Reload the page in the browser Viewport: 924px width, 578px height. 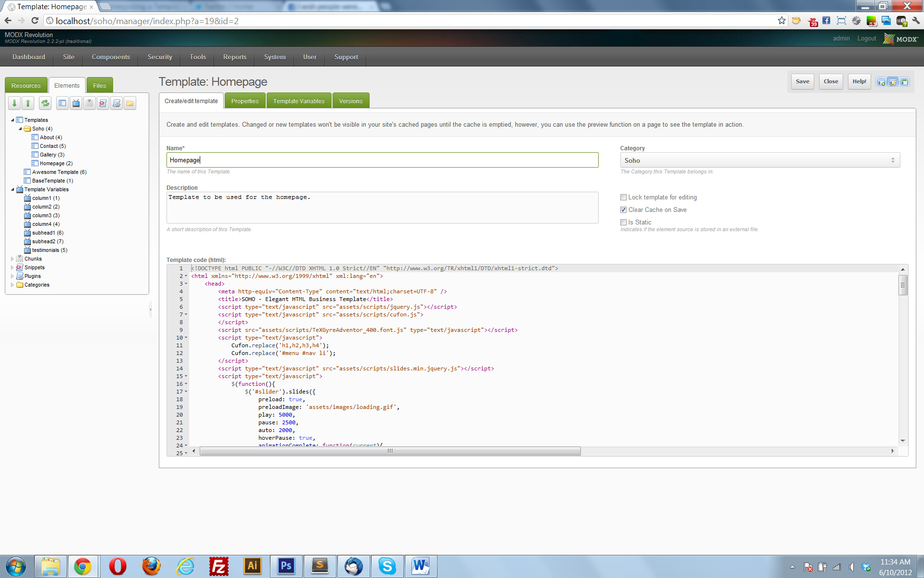(x=35, y=21)
